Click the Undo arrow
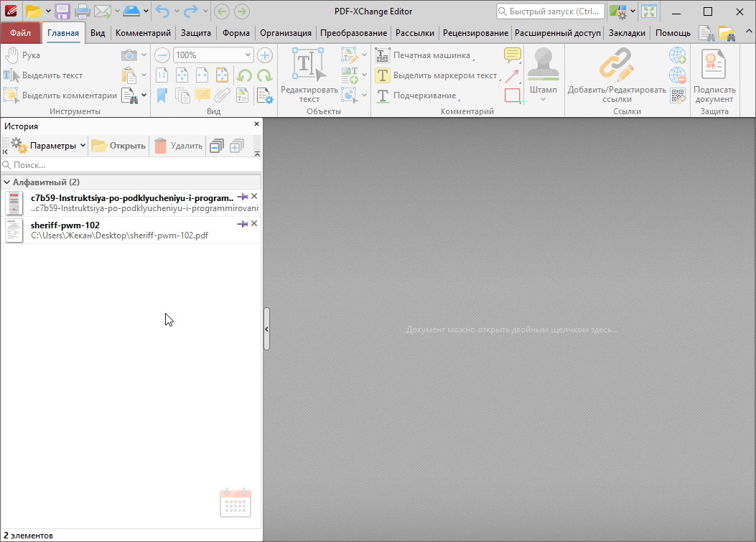 coord(162,11)
